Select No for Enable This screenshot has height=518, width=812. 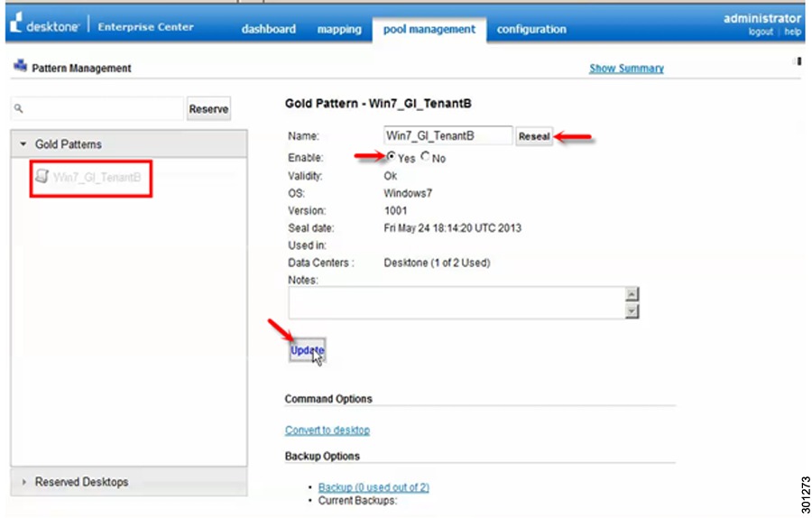[x=425, y=156]
